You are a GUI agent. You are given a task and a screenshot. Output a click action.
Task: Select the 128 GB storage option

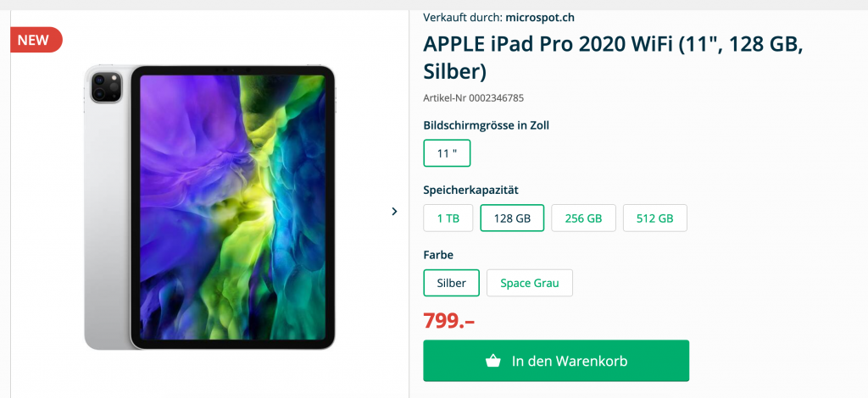[x=512, y=218]
